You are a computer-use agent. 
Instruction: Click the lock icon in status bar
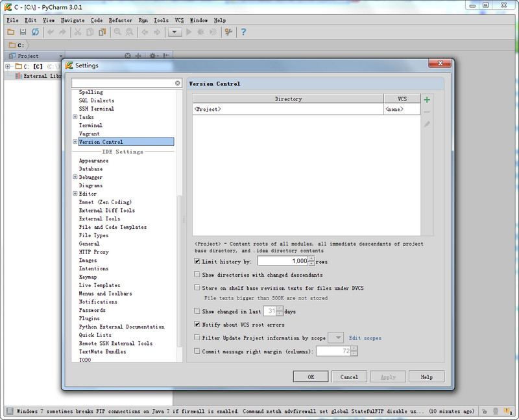484,412
